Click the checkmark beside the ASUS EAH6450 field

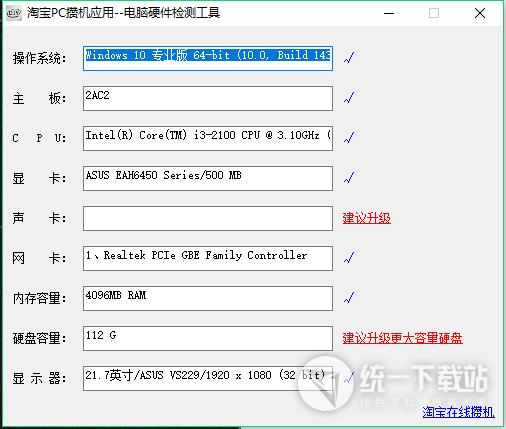[349, 177]
